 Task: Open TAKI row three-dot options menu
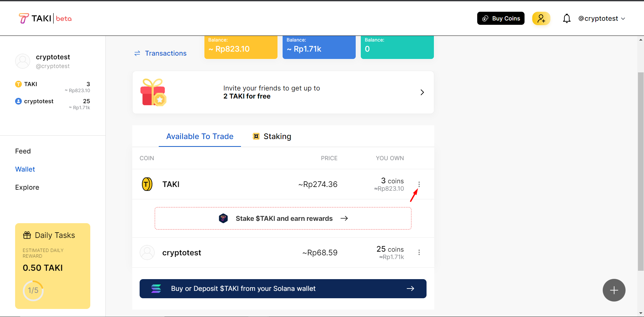coord(419,184)
